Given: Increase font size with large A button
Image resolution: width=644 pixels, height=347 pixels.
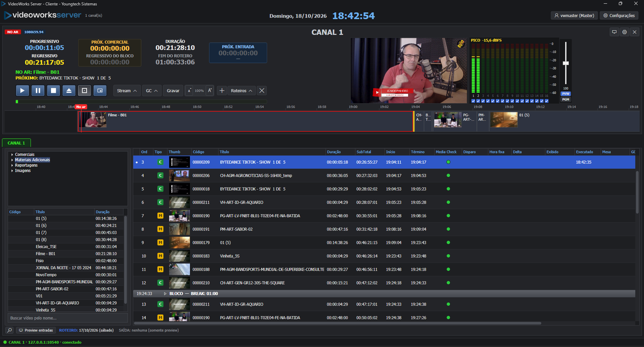Looking at the screenshot, I should [x=210, y=91].
